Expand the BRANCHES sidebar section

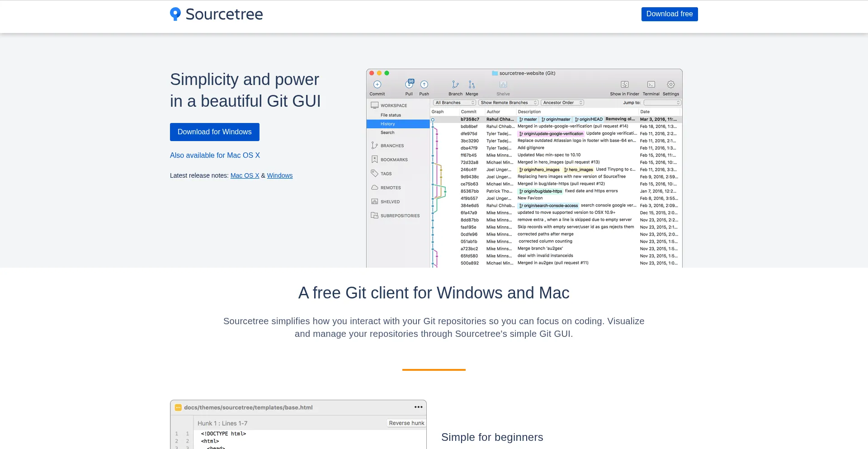(x=392, y=146)
